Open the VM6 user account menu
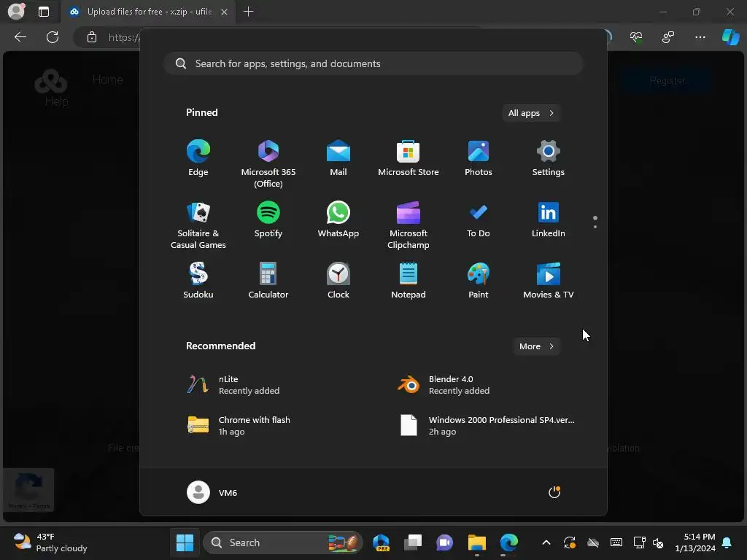Image resolution: width=747 pixels, height=560 pixels. click(212, 492)
